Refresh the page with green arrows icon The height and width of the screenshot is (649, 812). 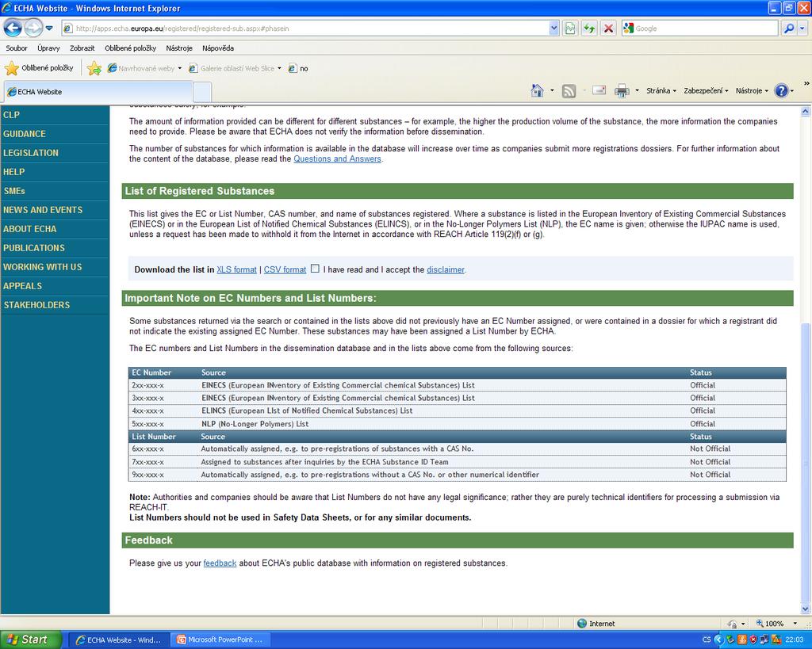click(589, 29)
